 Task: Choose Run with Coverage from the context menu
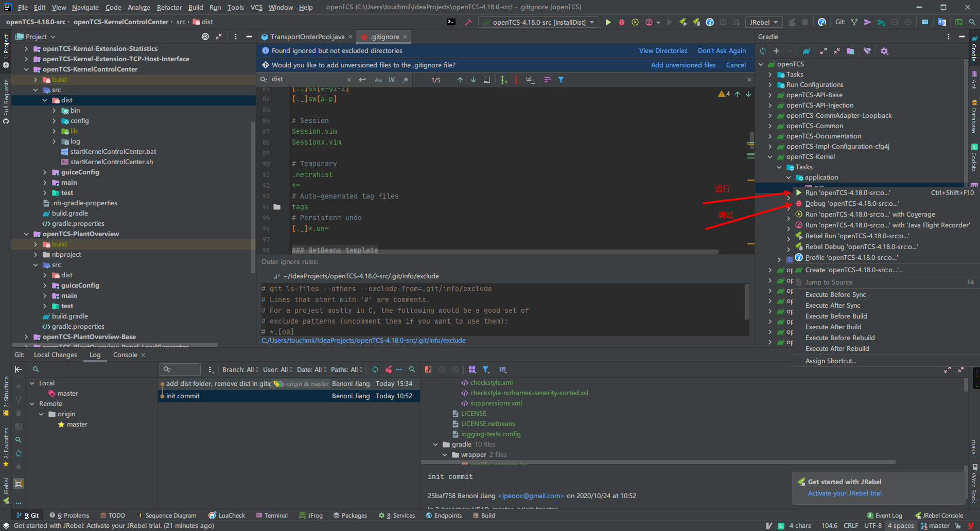(x=870, y=215)
